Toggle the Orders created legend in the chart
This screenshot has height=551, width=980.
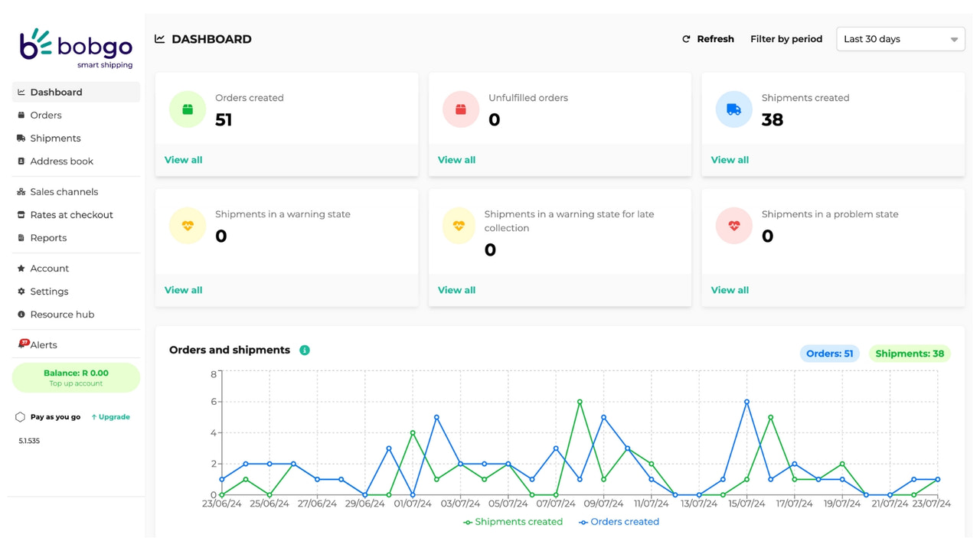tap(619, 521)
